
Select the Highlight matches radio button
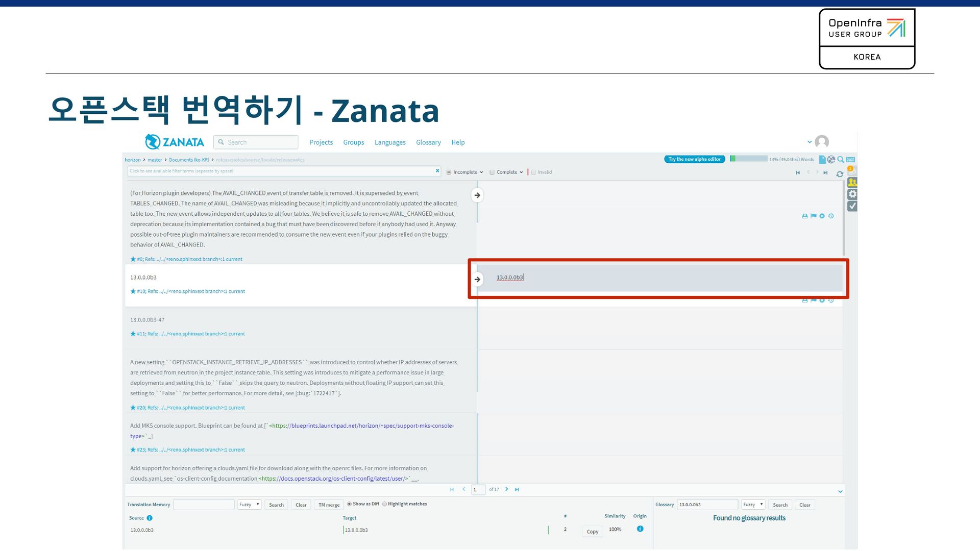[x=385, y=504]
